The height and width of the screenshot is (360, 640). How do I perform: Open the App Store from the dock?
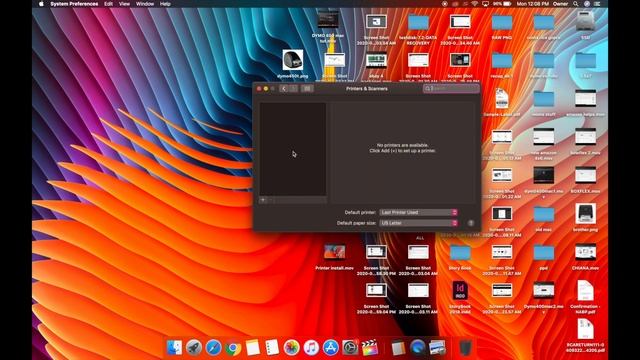[x=331, y=347]
